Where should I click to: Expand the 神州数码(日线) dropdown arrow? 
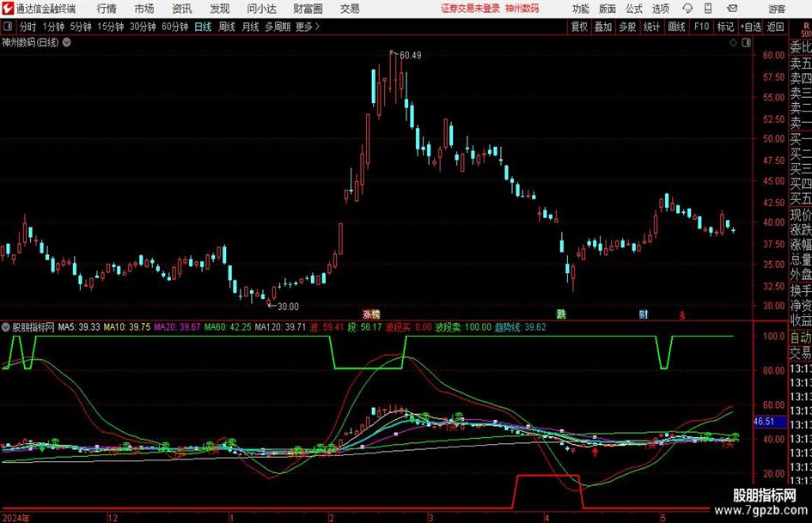pos(67,42)
